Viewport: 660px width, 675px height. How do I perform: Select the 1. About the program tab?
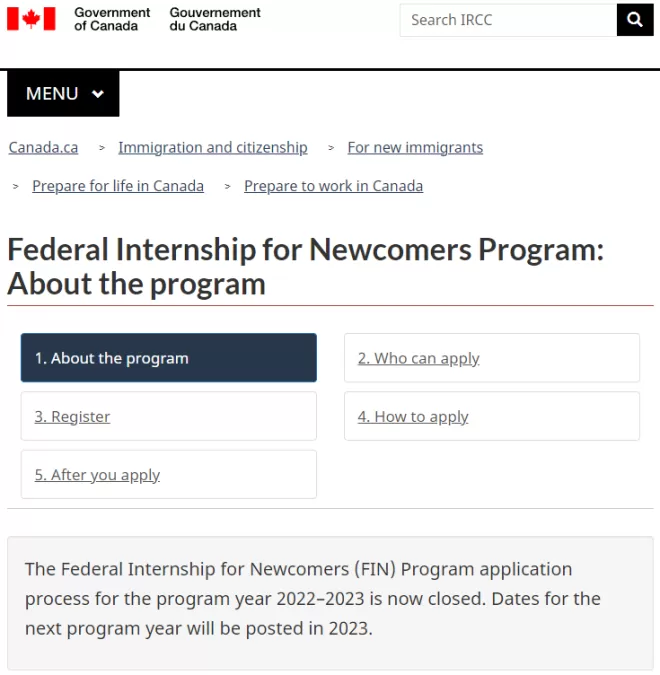click(169, 358)
